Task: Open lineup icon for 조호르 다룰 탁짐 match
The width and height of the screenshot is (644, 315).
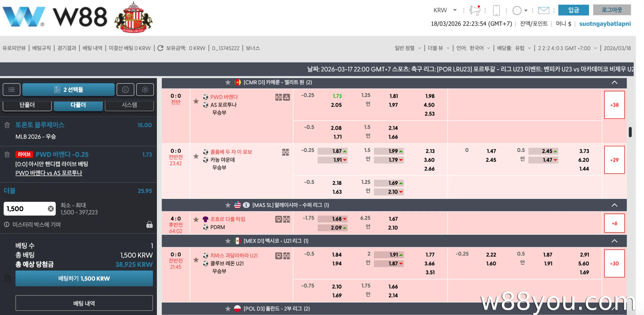Action: coord(287,219)
